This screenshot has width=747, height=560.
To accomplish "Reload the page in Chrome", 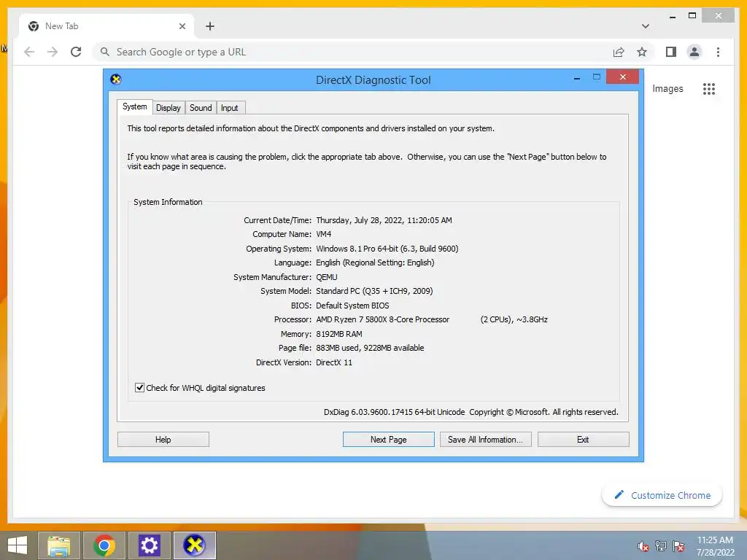I will (76, 52).
